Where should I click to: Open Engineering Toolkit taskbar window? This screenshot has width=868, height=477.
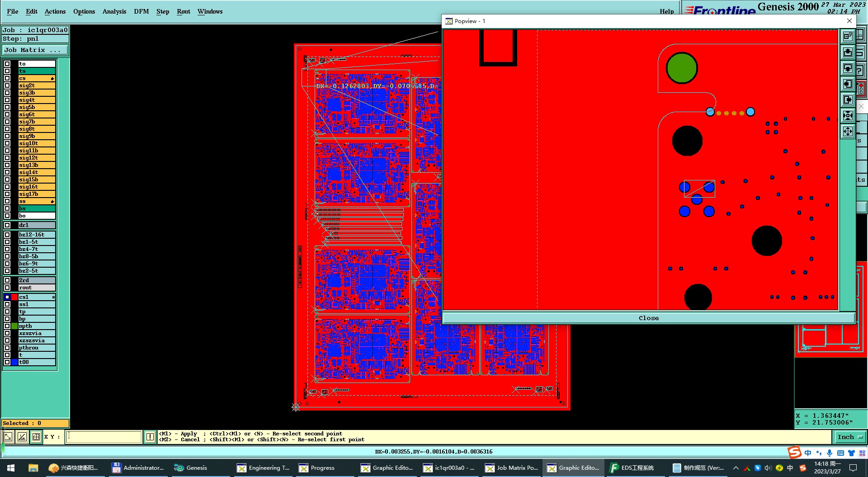coord(264,468)
